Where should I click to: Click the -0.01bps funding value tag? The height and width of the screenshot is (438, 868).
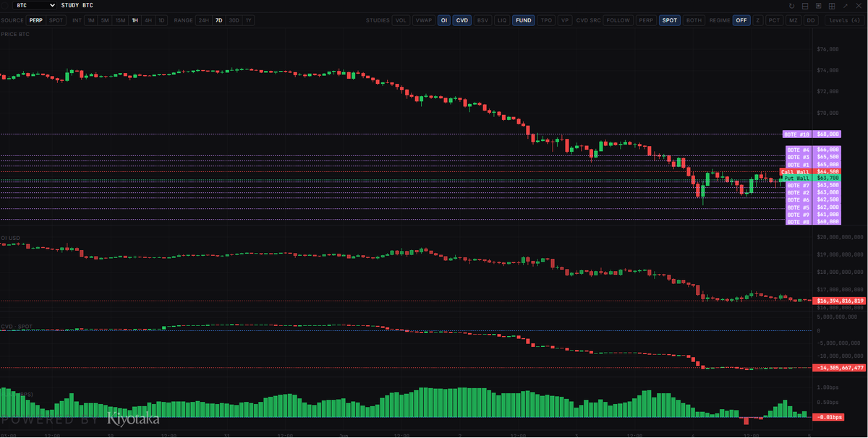click(829, 417)
